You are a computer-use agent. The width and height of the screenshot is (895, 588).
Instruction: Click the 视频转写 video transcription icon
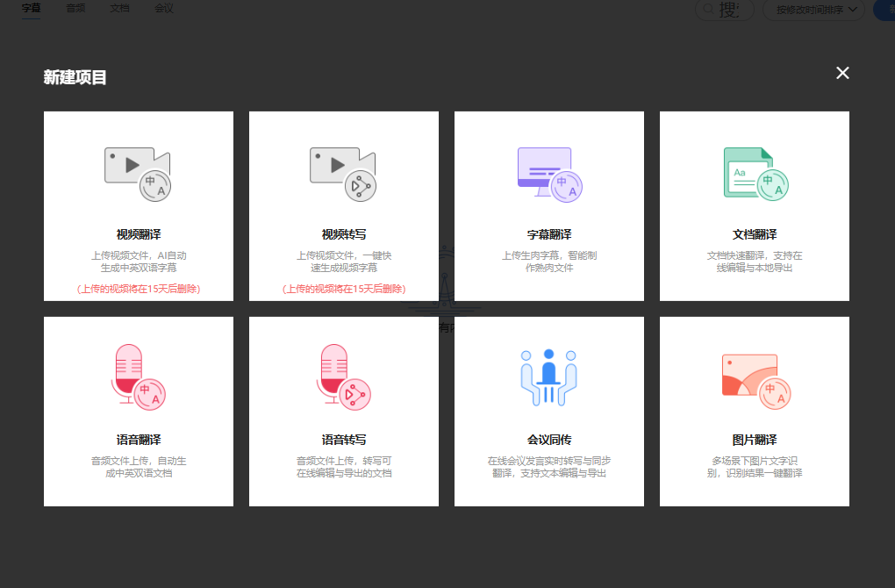(343, 174)
